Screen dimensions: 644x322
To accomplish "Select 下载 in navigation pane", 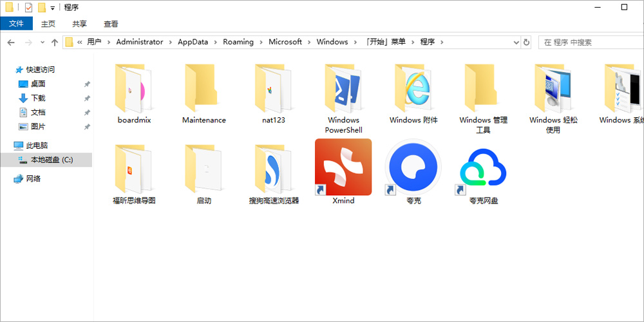I will [38, 98].
